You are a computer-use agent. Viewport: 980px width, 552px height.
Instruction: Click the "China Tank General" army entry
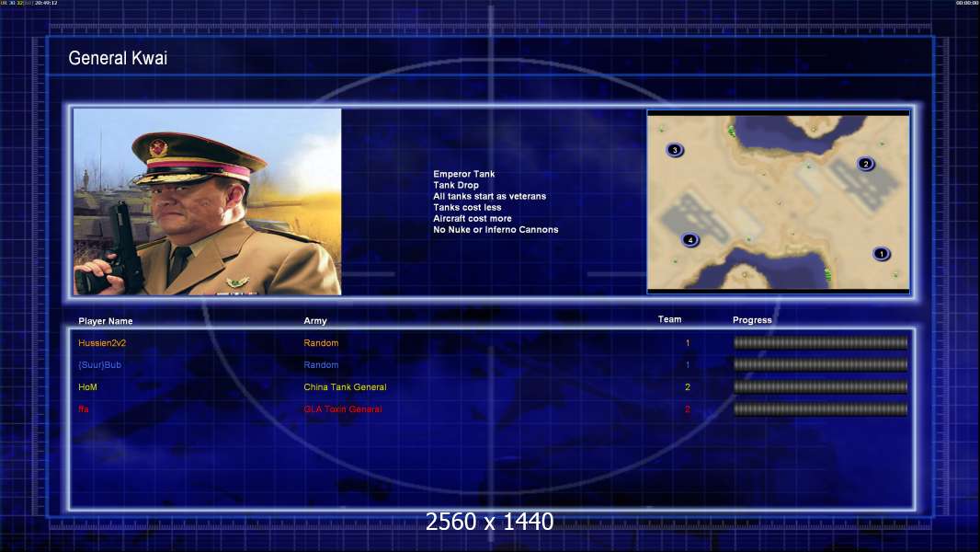(345, 387)
